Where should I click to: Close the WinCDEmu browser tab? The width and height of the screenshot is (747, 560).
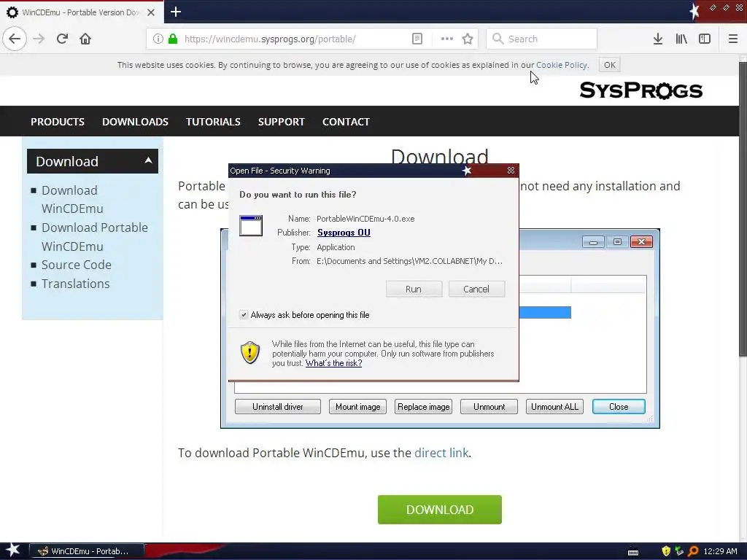point(151,12)
